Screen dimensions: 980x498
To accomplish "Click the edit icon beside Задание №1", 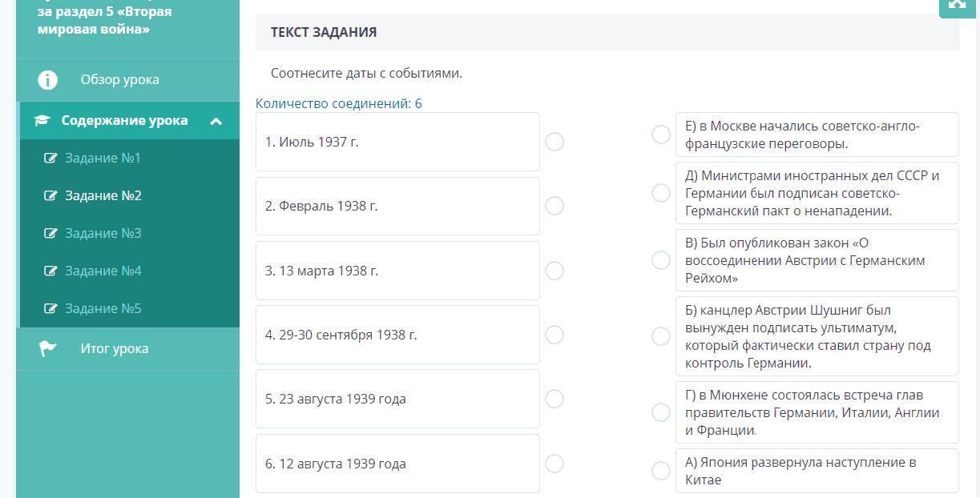I will pyautogui.click(x=50, y=159).
